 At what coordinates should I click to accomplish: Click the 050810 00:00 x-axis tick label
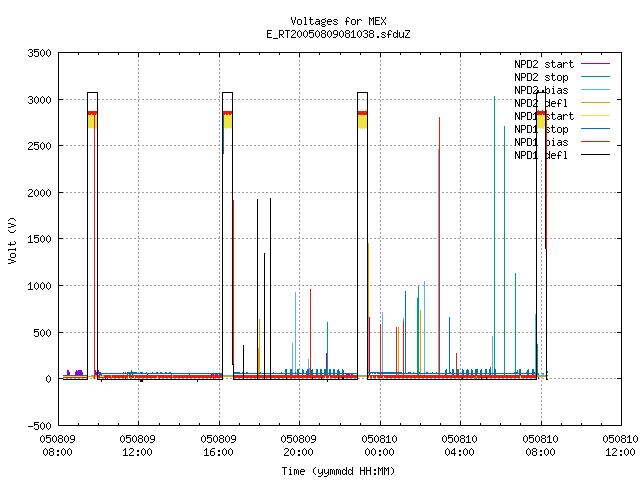(x=379, y=446)
